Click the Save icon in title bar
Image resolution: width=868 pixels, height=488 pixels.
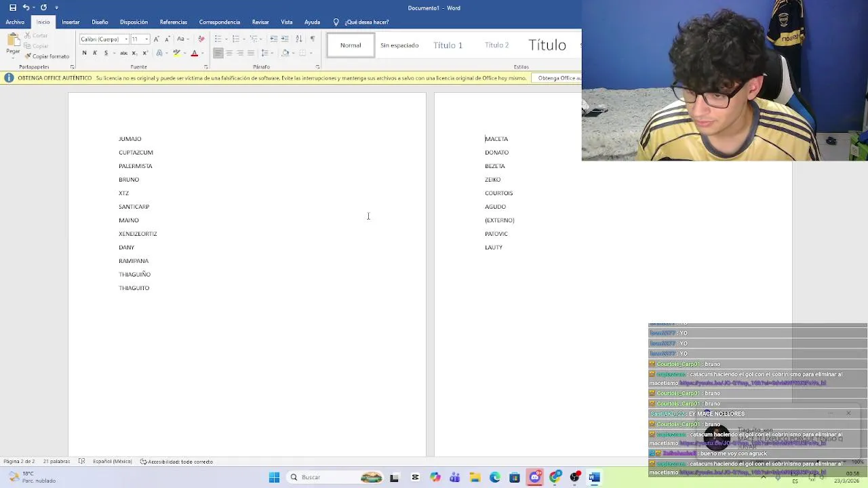pos(12,7)
